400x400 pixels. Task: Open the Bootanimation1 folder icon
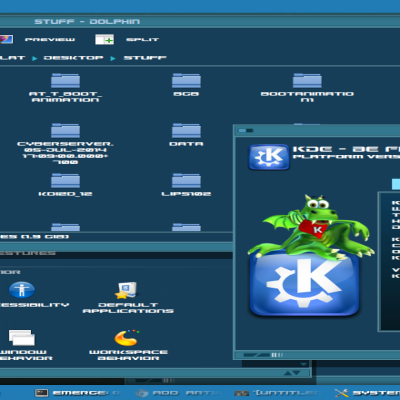coord(307,80)
